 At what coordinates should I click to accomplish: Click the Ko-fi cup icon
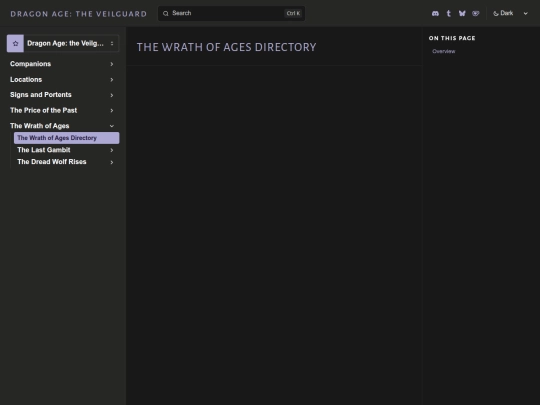tap(476, 13)
